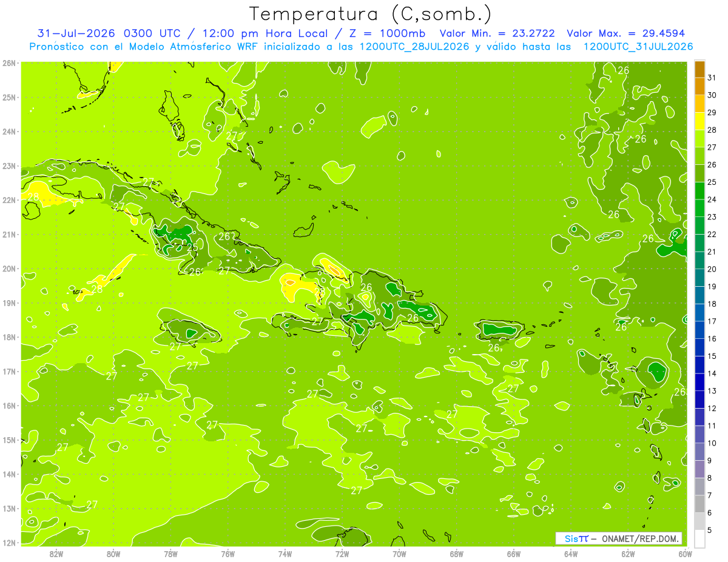Image resolution: width=728 pixels, height=562 pixels.
Task: Pick the yellow legend swatch between 28 and 29
Action: click(699, 121)
